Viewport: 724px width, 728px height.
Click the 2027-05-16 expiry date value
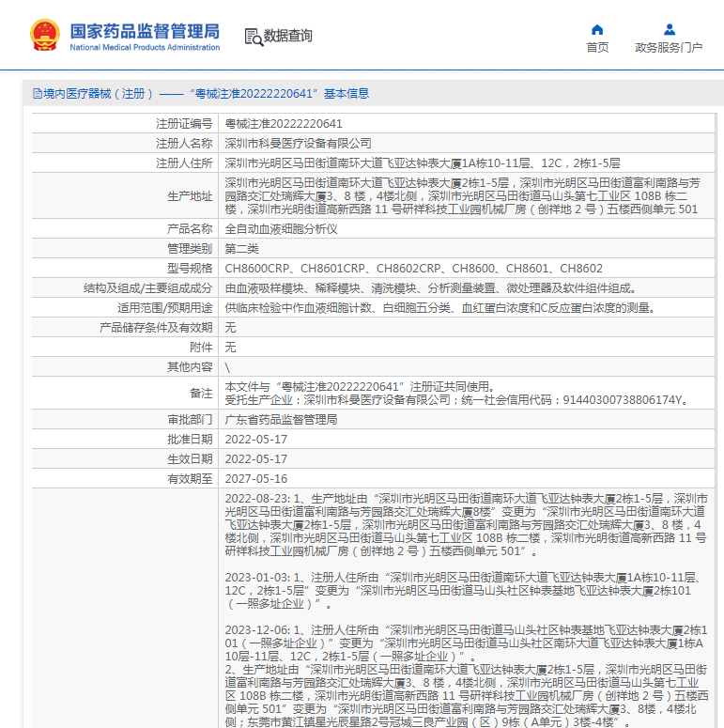256,479
